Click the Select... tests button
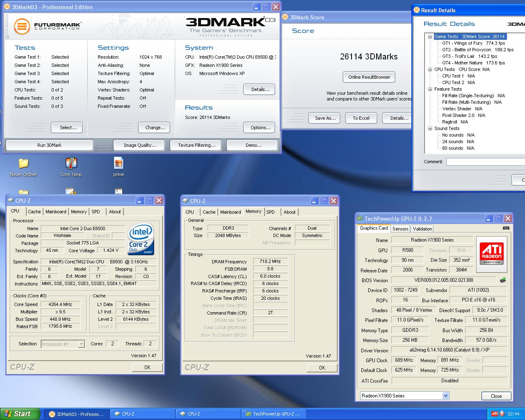 pos(67,128)
